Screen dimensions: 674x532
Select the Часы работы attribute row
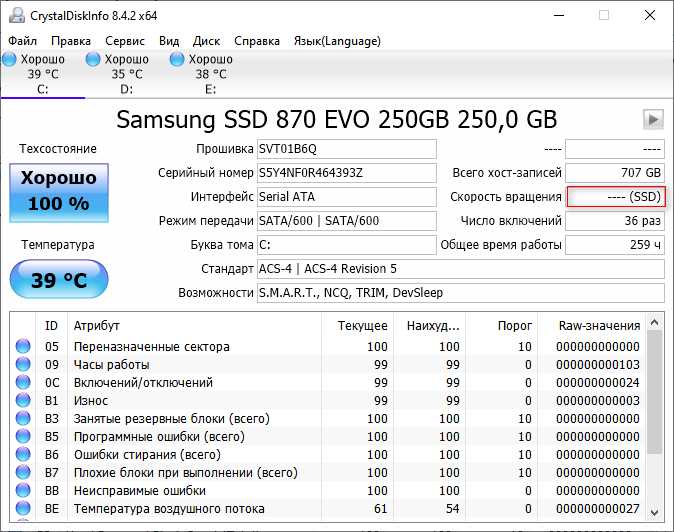pyautogui.click(x=328, y=364)
